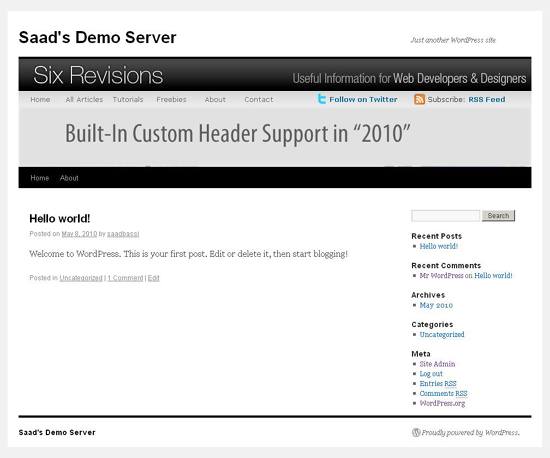Open author saadbassi link
550x458 pixels.
tap(123, 234)
